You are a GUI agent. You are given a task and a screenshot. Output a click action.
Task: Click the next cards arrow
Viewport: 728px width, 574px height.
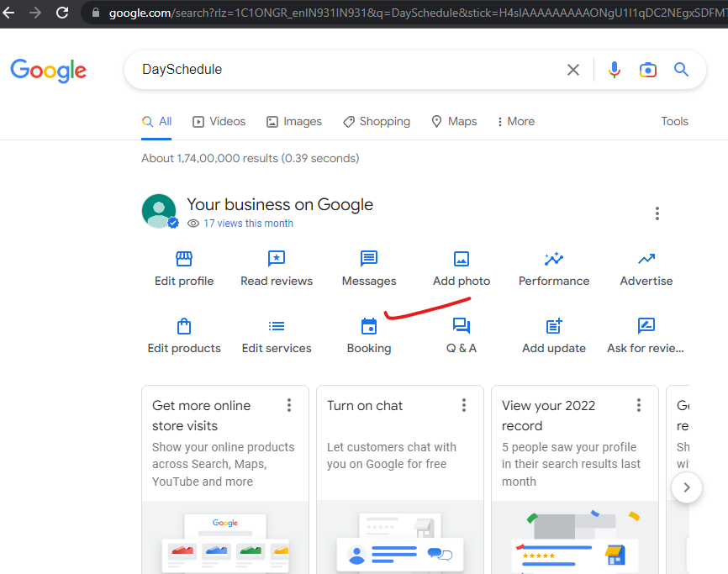pyautogui.click(x=686, y=487)
